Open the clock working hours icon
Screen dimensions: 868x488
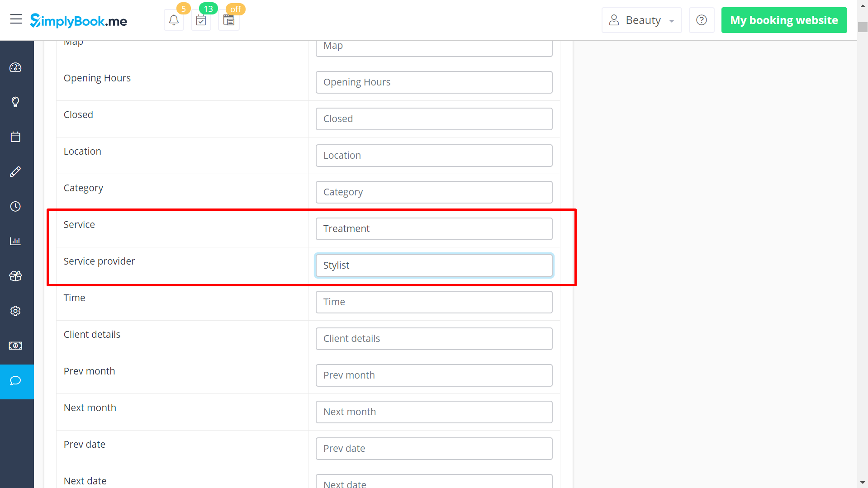(x=15, y=206)
